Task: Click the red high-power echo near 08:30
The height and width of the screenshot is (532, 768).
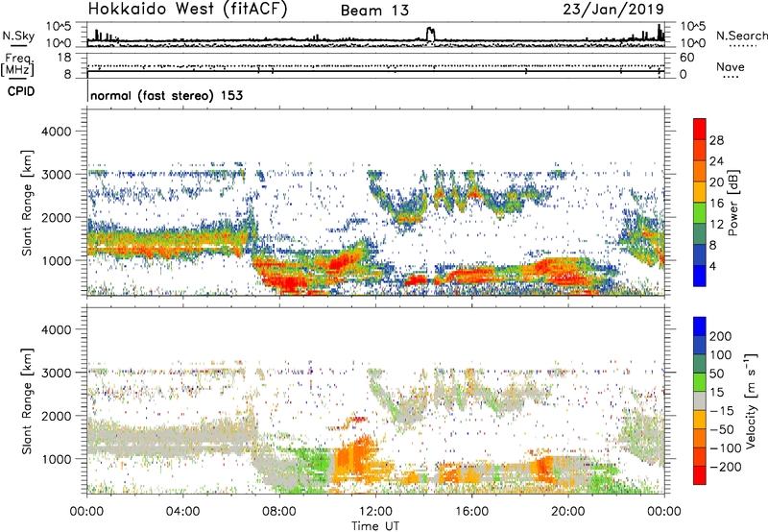Action: [289, 283]
